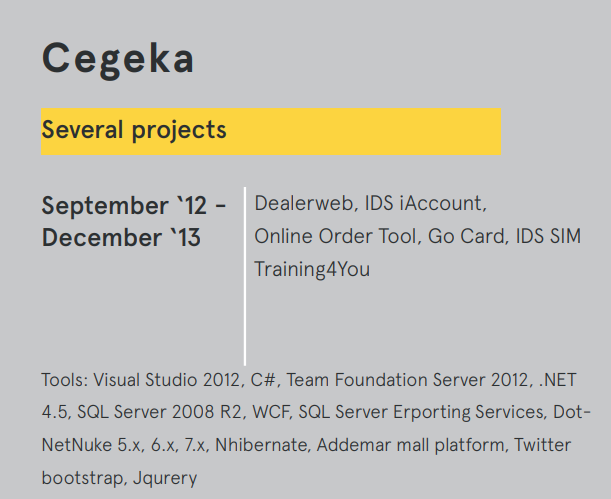Select the Online Order Tool project
Image resolution: width=611 pixels, height=499 pixels.
tap(335, 237)
